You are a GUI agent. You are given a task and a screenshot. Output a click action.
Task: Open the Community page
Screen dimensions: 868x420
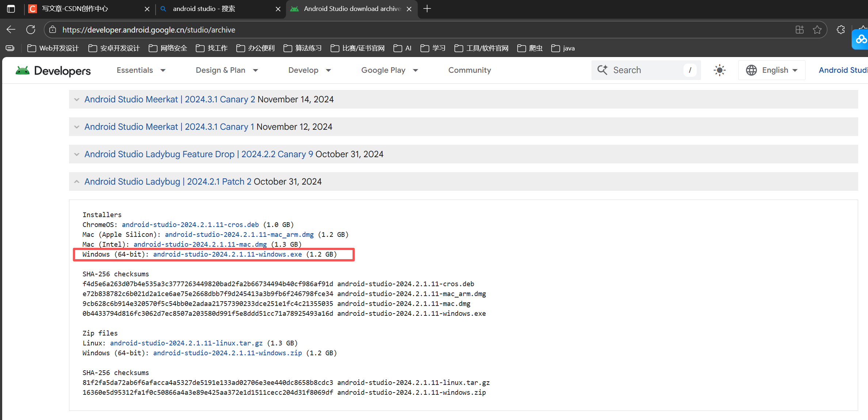pos(469,70)
